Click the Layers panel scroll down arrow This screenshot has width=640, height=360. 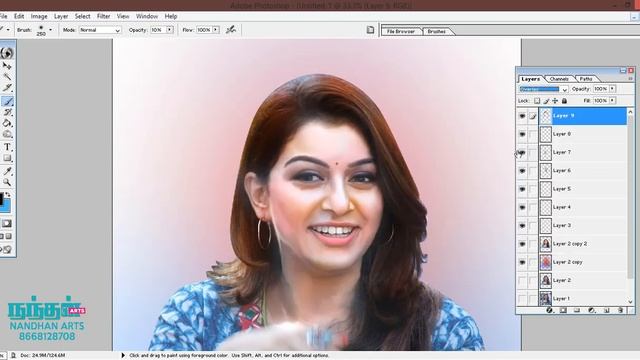click(630, 302)
